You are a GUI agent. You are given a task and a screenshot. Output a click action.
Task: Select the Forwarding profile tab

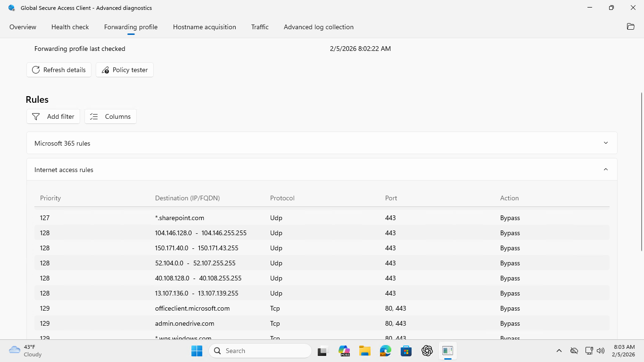click(131, 27)
